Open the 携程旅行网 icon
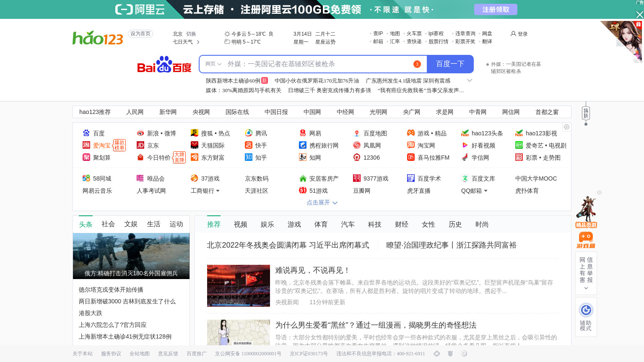This screenshot has width=644, height=362. pyautogui.click(x=303, y=145)
